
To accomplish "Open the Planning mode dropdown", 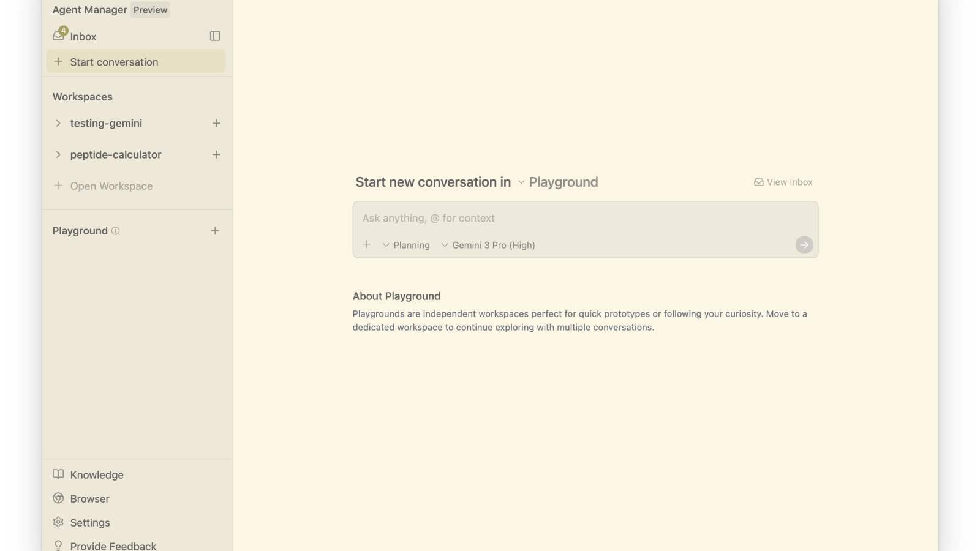I will point(406,245).
